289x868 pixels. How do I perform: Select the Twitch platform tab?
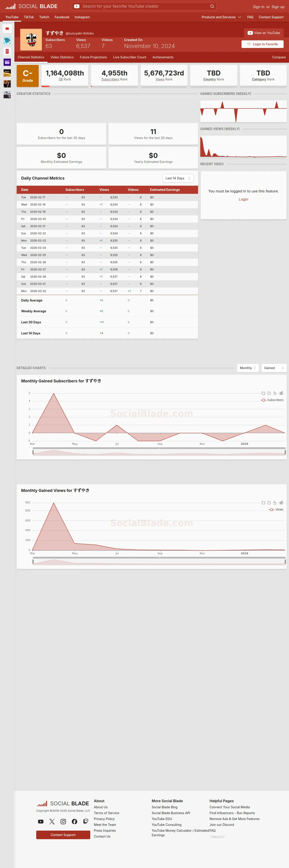[x=44, y=17]
